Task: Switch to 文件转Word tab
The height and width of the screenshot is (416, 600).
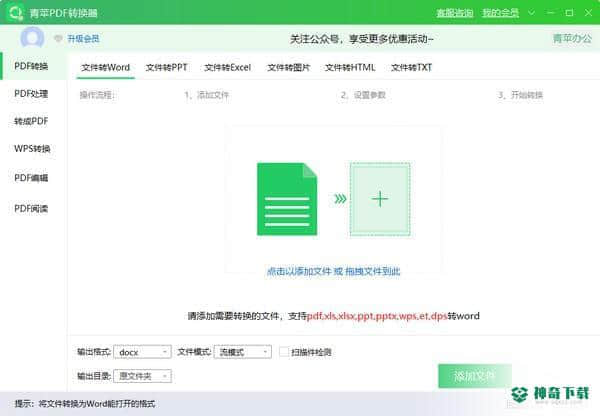Action: tap(106, 68)
